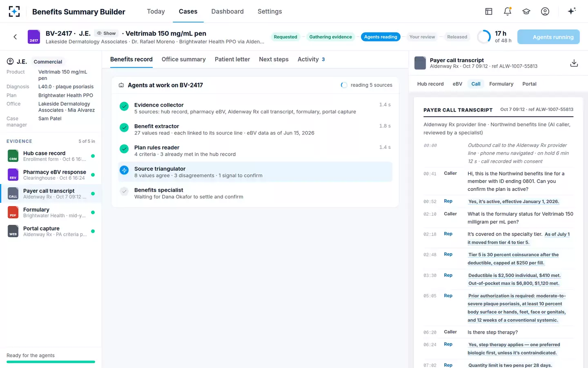Click the Today nav item
The height and width of the screenshot is (368, 588).
[x=156, y=11]
